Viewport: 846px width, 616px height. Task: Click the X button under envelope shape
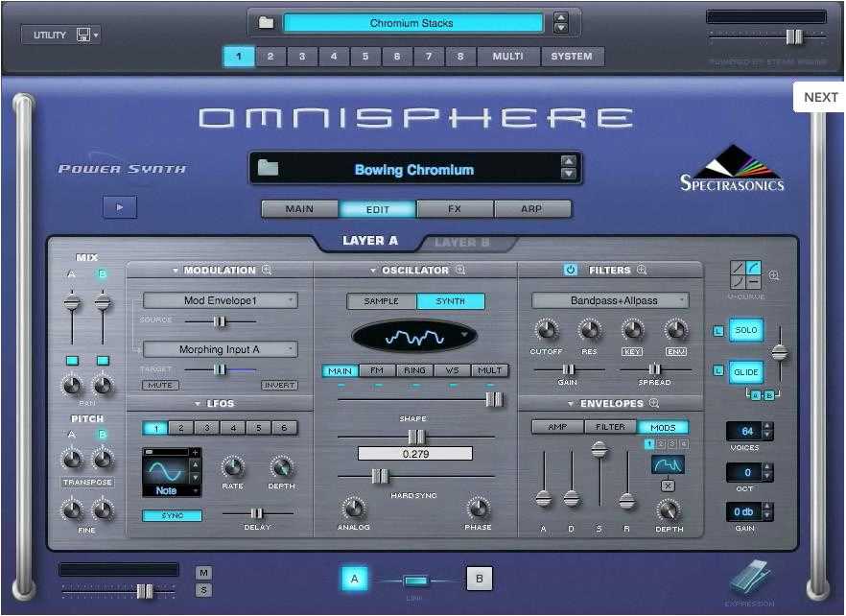click(x=668, y=486)
